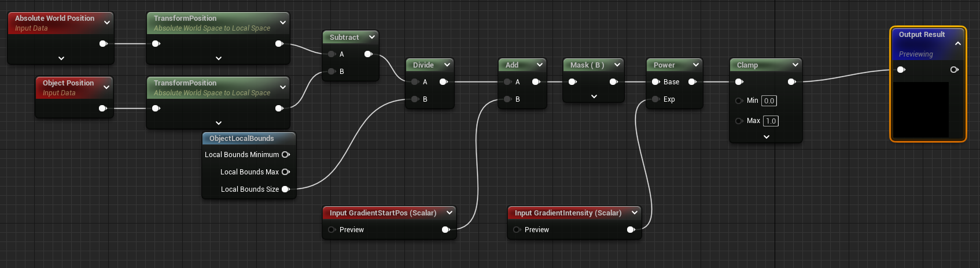The width and height of the screenshot is (980, 268).
Task: Click the Absolute World Position output pin
Action: [103, 43]
